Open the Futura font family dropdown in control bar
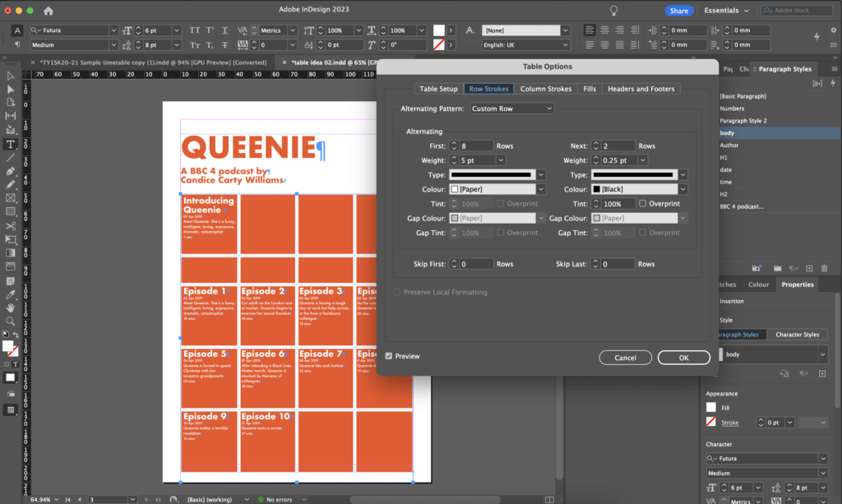 [x=113, y=30]
